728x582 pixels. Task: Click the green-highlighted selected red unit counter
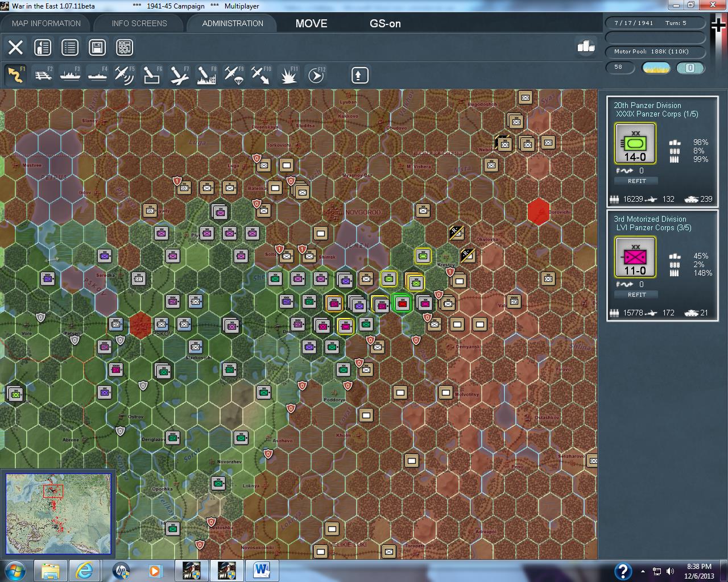pyautogui.click(x=402, y=303)
